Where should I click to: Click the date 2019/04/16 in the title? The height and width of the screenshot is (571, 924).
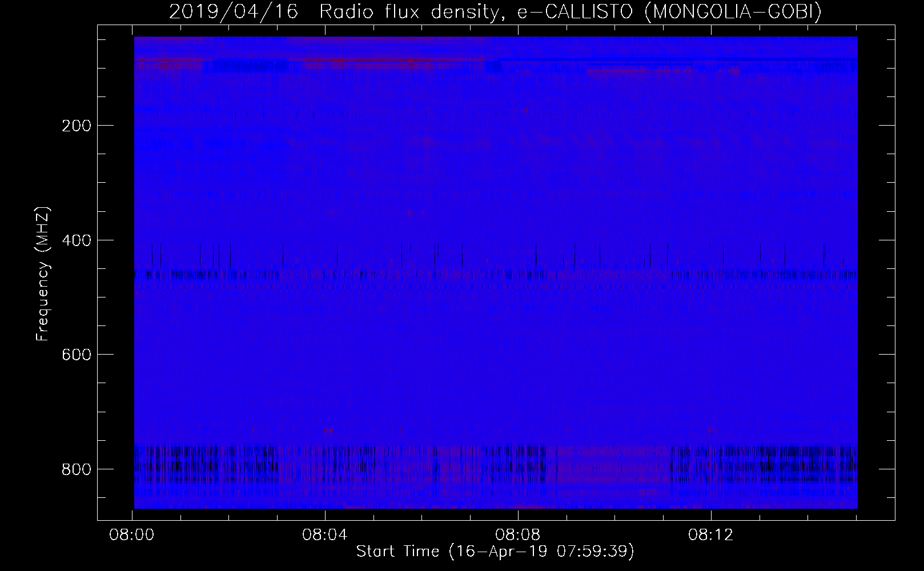(234, 12)
